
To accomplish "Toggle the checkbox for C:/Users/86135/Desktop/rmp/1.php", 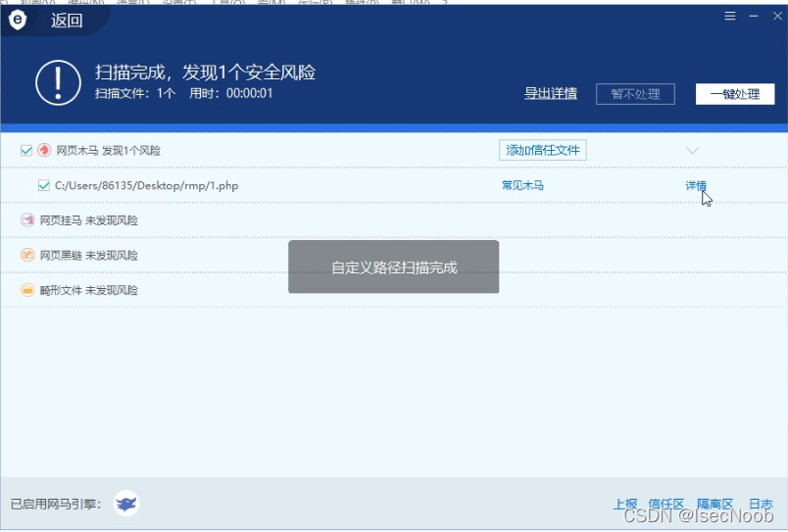I will point(44,185).
